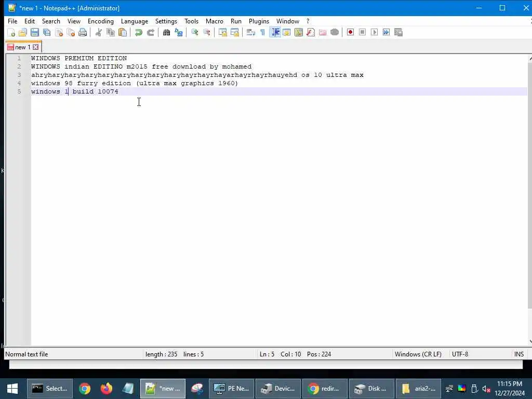Click the Copy toolbar icon

click(111, 32)
